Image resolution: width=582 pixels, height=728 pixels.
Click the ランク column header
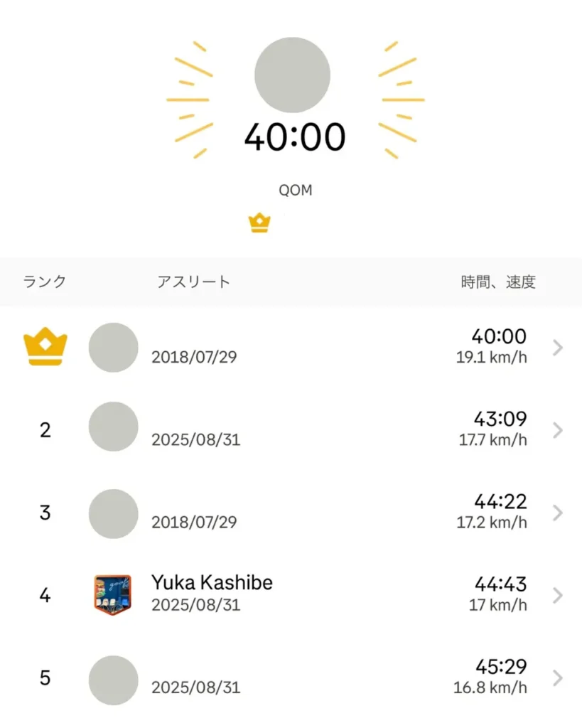point(45,282)
